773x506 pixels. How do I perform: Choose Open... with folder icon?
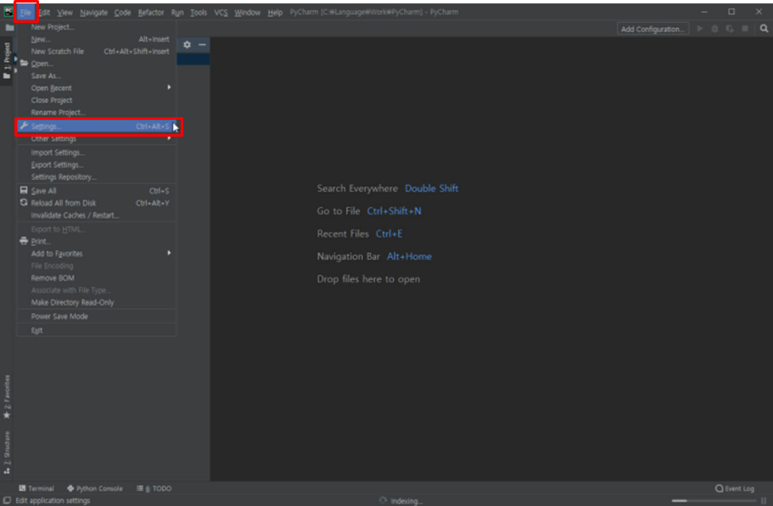97,64
